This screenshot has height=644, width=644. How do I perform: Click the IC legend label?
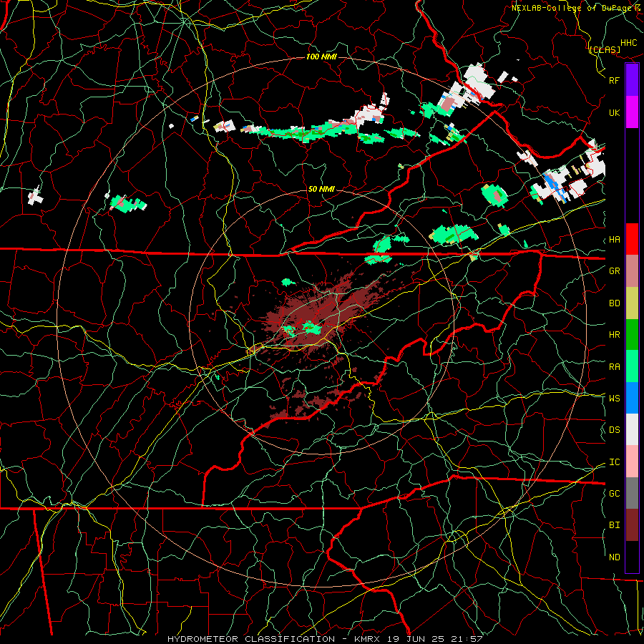(x=615, y=462)
